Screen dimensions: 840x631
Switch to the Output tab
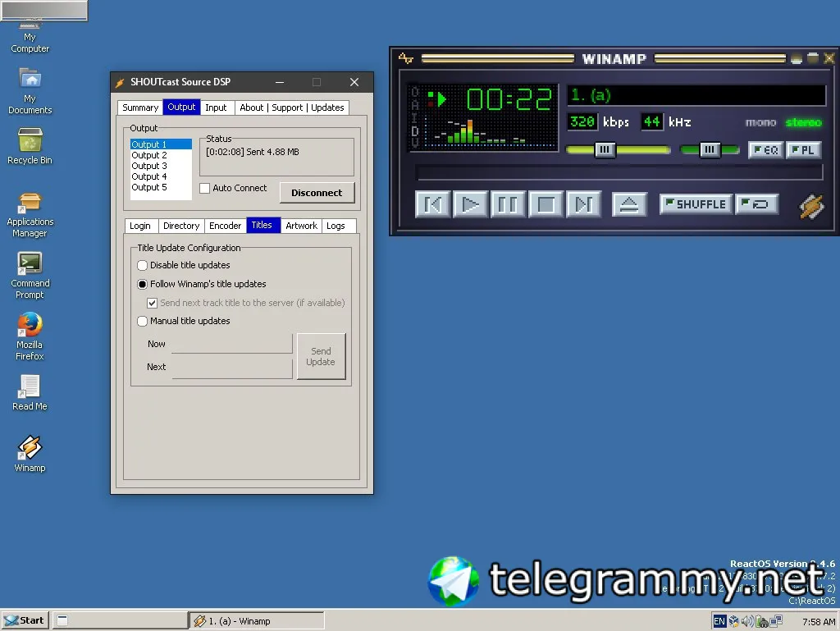(181, 107)
